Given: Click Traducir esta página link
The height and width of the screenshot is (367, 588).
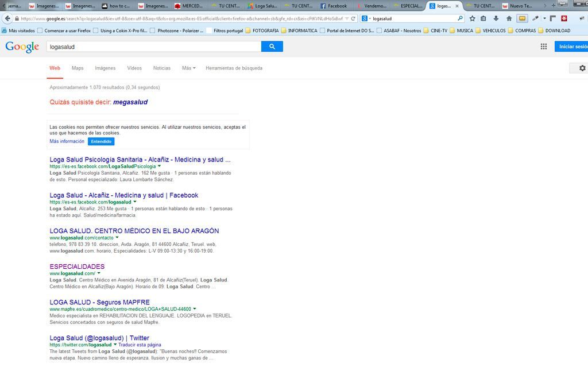Looking at the screenshot, I should click(140, 345).
